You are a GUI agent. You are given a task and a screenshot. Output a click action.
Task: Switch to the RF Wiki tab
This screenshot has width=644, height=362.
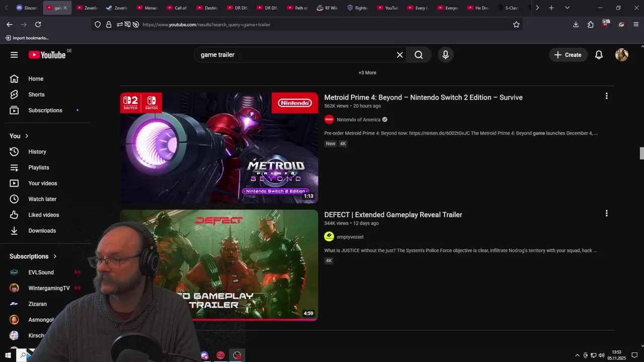click(327, 8)
